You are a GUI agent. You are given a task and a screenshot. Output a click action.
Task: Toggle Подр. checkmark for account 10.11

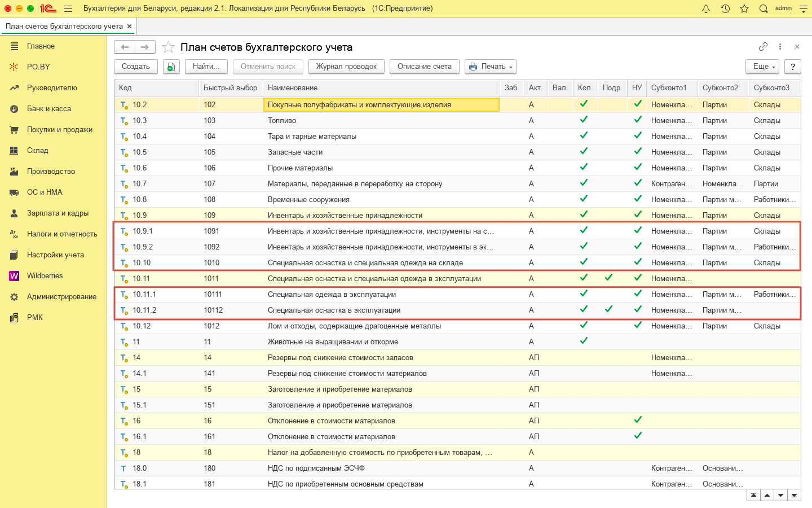point(608,278)
